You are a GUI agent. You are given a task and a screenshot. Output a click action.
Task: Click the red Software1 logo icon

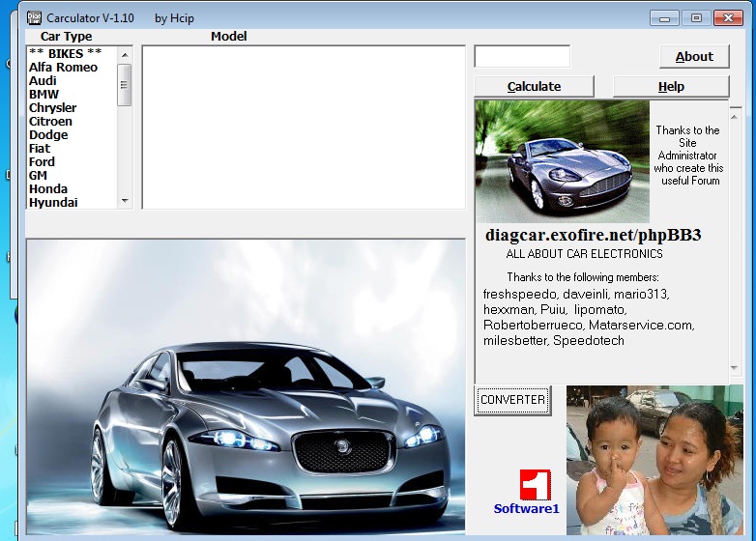click(536, 485)
